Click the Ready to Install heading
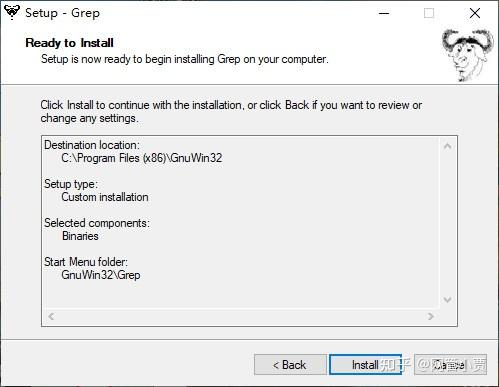The height and width of the screenshot is (387, 499). [69, 43]
